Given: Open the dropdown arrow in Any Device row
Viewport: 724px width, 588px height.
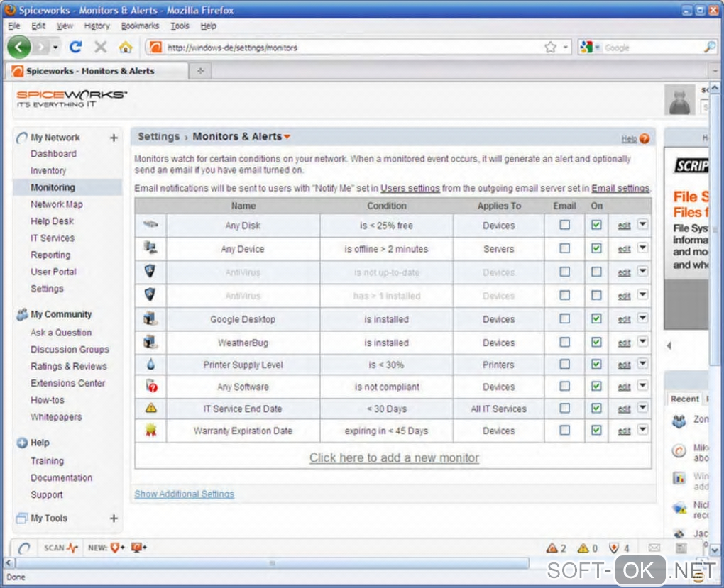Looking at the screenshot, I should (x=642, y=248).
